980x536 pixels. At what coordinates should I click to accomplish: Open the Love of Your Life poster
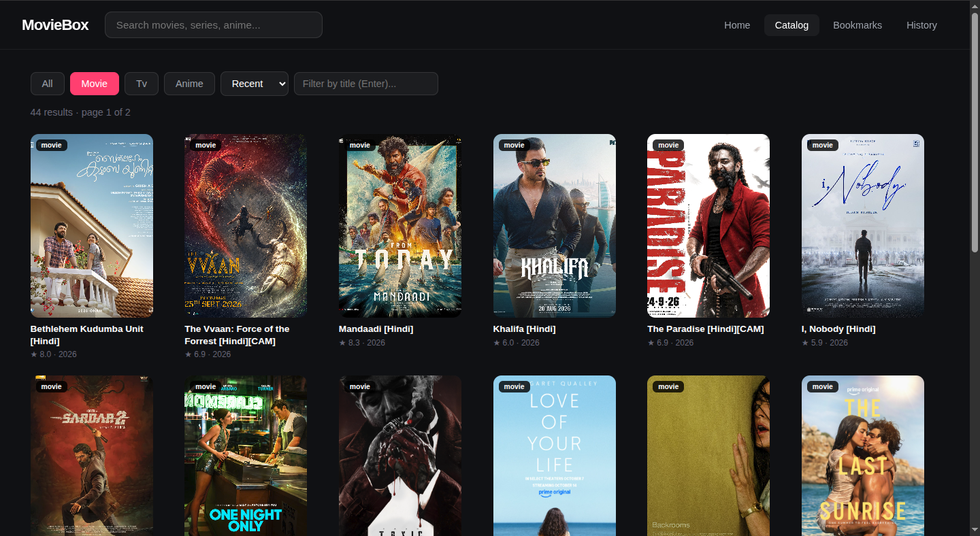(555, 456)
